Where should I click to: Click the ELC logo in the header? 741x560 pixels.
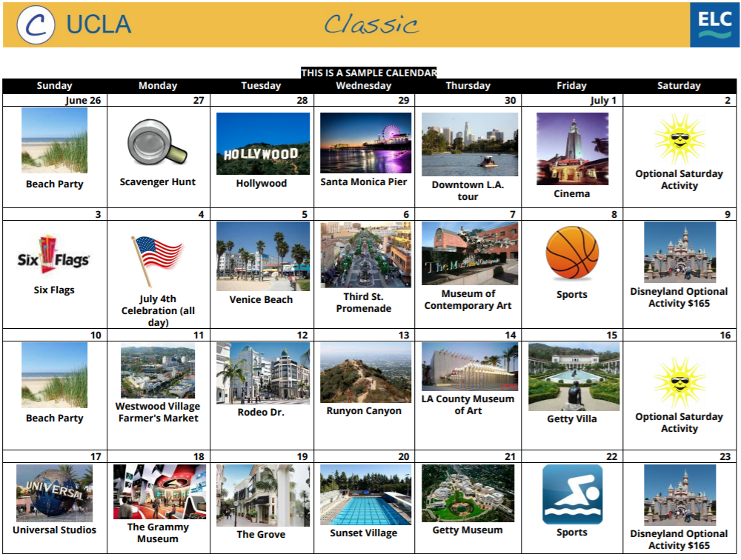pyautogui.click(x=714, y=24)
